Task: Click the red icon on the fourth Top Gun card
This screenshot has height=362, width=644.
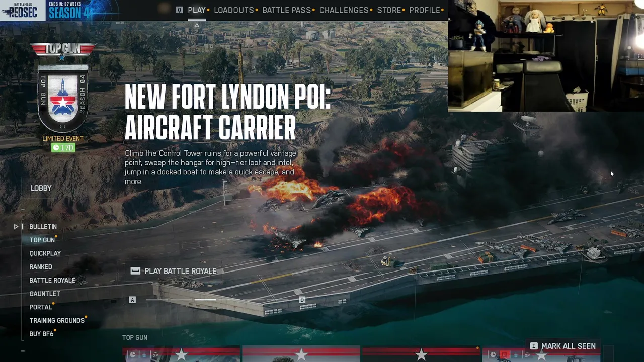Action: [505, 355]
